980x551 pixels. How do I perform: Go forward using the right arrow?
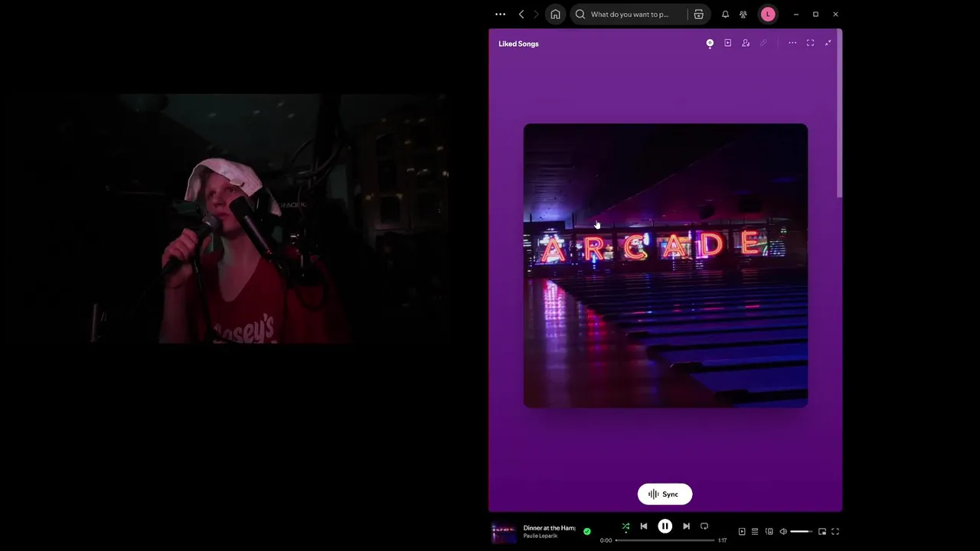(x=536, y=14)
